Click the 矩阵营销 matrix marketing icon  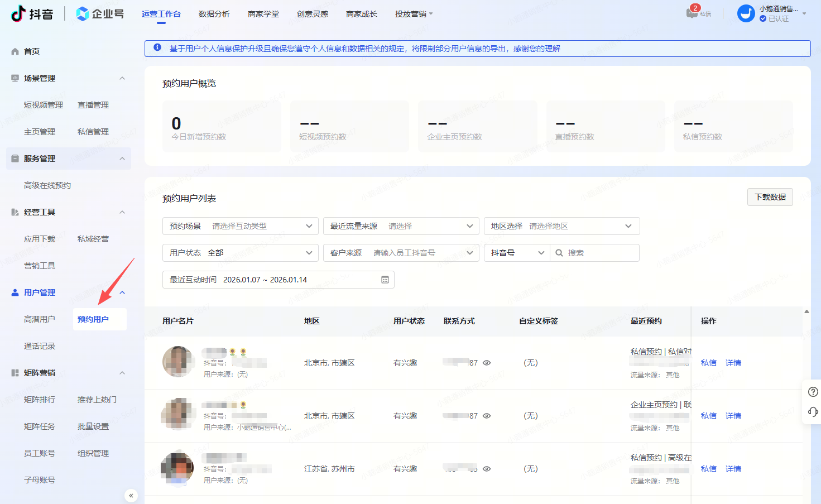tap(14, 373)
